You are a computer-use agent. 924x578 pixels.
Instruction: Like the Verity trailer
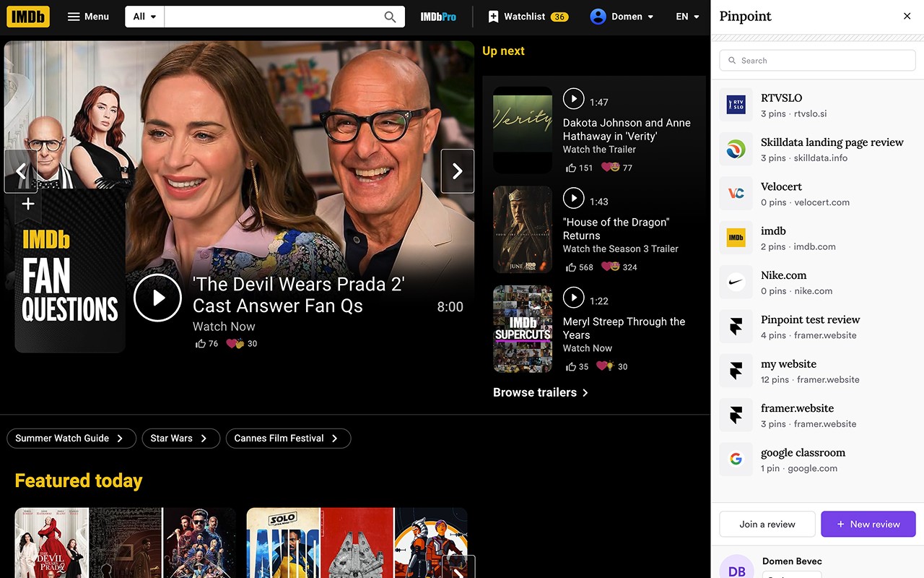[x=579, y=168]
